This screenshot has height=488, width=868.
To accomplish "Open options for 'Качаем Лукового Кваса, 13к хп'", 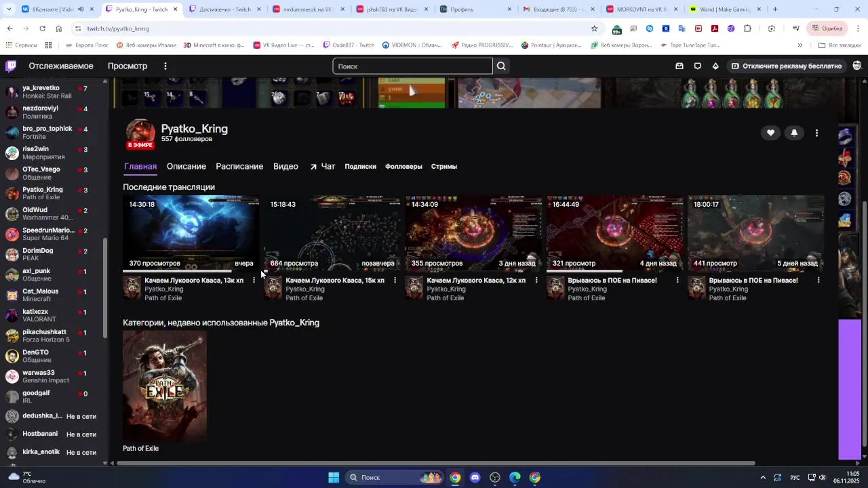I will (x=254, y=280).
